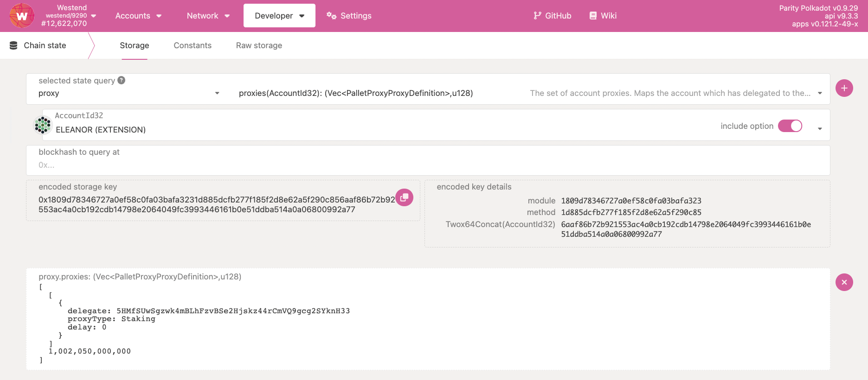Click the encoded storage key value text
Viewport: 868px width, 380px height.
[x=217, y=204]
